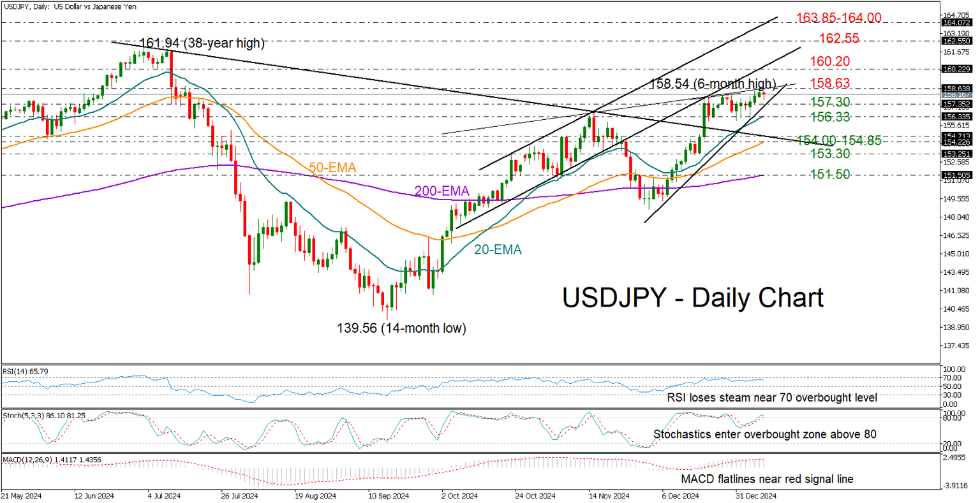Select the boxed "157.352" price axis value

(x=956, y=104)
